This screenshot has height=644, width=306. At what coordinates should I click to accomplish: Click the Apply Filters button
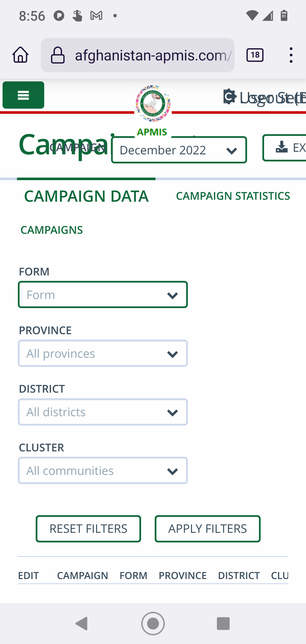[x=207, y=529]
